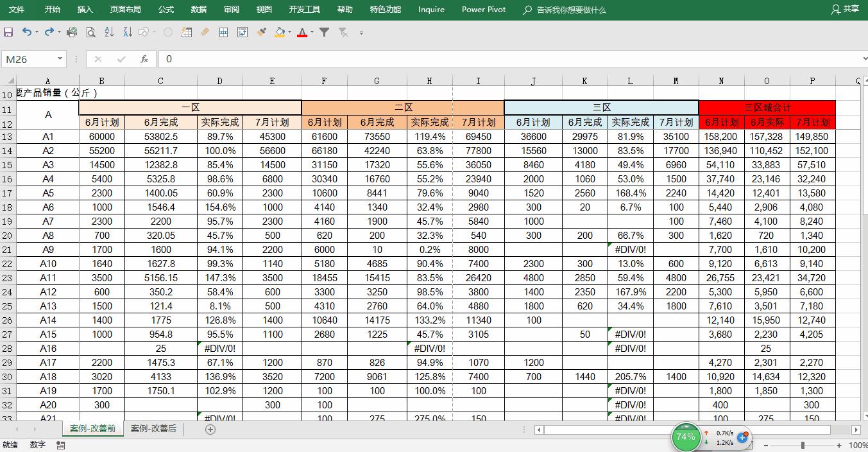Open the font color dropdown arrow
Viewport: 868px width, 452px height.
coord(312,32)
